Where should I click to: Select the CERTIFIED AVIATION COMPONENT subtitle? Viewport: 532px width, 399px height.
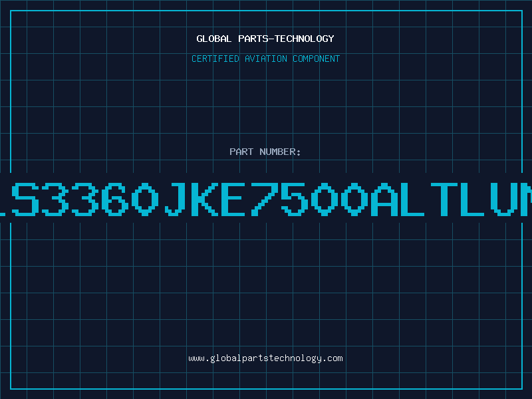pyautogui.click(x=265, y=59)
